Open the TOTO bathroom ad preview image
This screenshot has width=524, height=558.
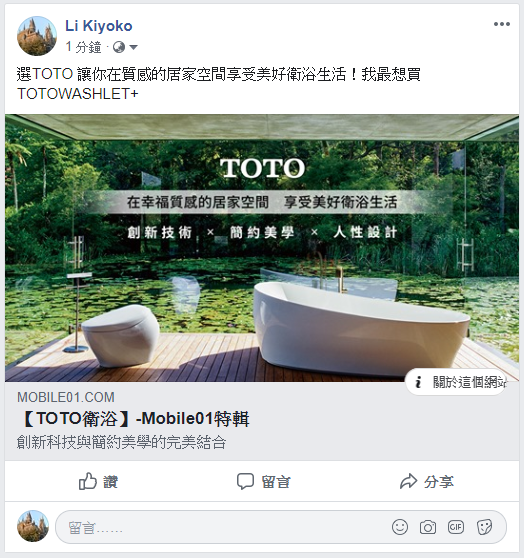tap(262, 248)
